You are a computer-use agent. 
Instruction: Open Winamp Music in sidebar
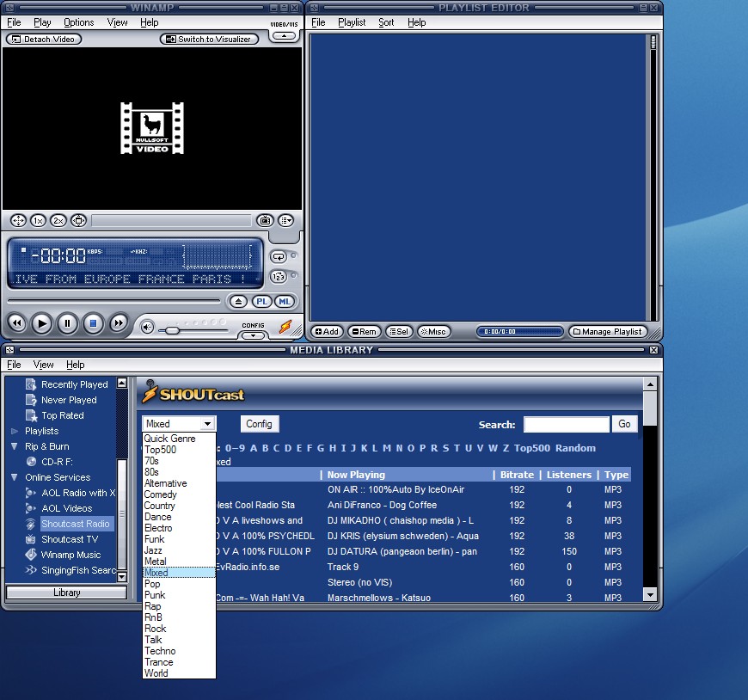[x=71, y=555]
